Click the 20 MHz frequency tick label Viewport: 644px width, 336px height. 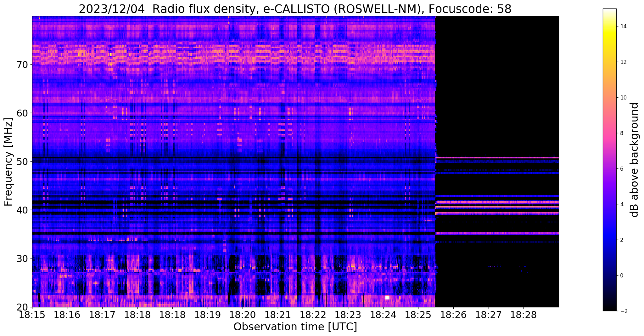(x=22, y=307)
